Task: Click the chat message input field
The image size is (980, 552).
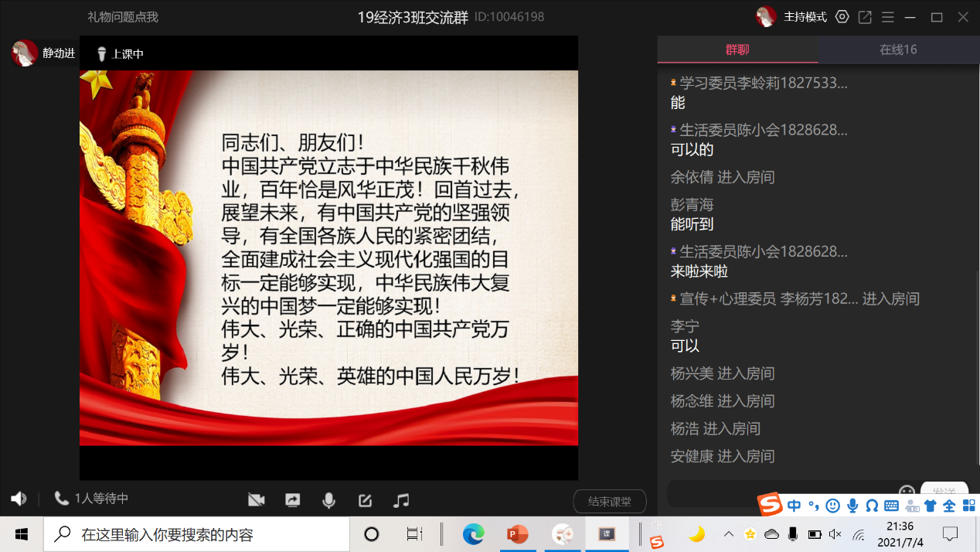Action: (781, 492)
